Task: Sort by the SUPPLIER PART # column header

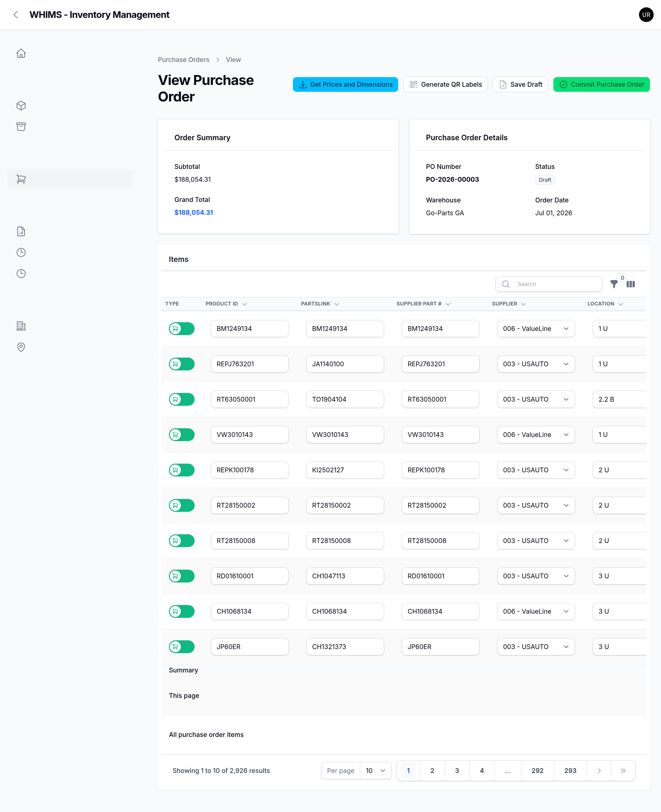Action: 423,304
